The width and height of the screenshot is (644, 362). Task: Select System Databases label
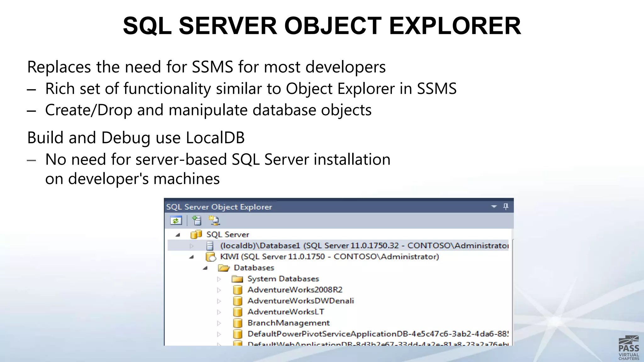click(283, 279)
